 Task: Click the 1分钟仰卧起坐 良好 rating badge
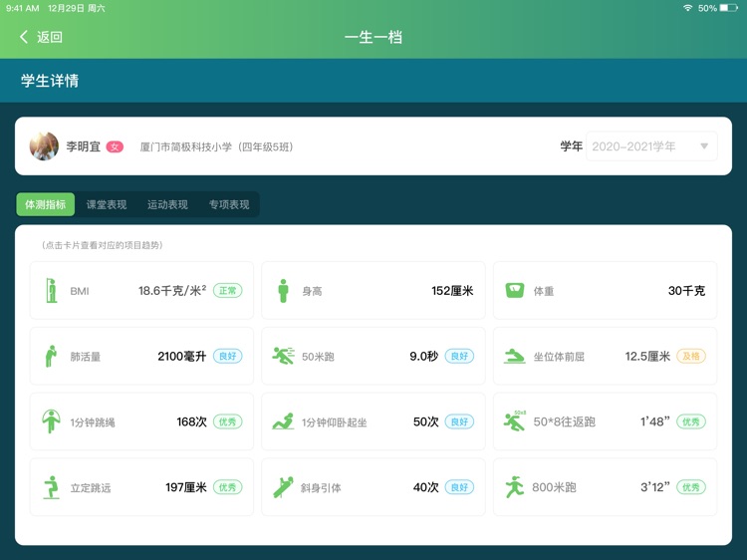tap(459, 421)
